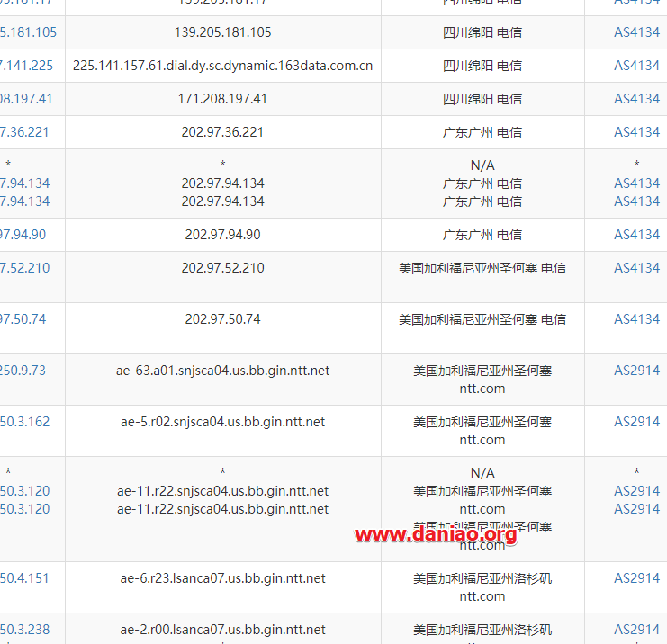Click the blue IP link ending 50.4.151

25,578
